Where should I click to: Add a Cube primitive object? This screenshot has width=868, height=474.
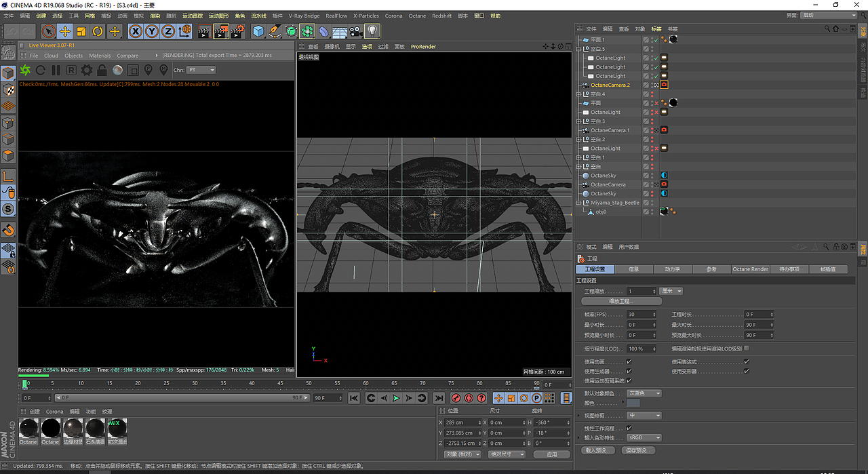point(258,31)
